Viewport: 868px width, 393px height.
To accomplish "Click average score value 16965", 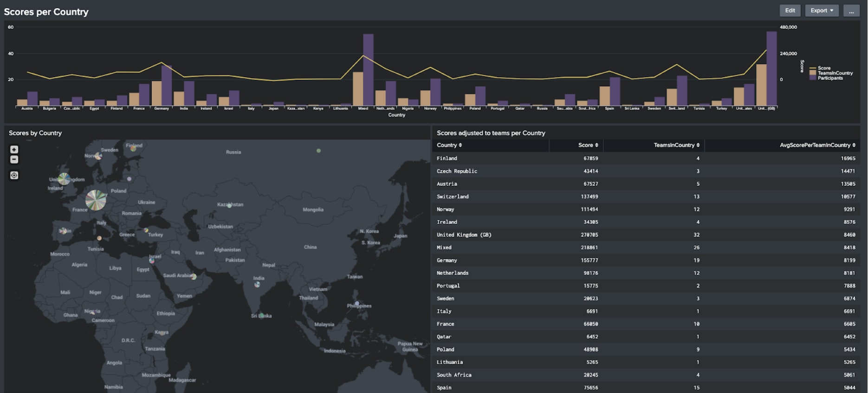I will click(x=848, y=158).
